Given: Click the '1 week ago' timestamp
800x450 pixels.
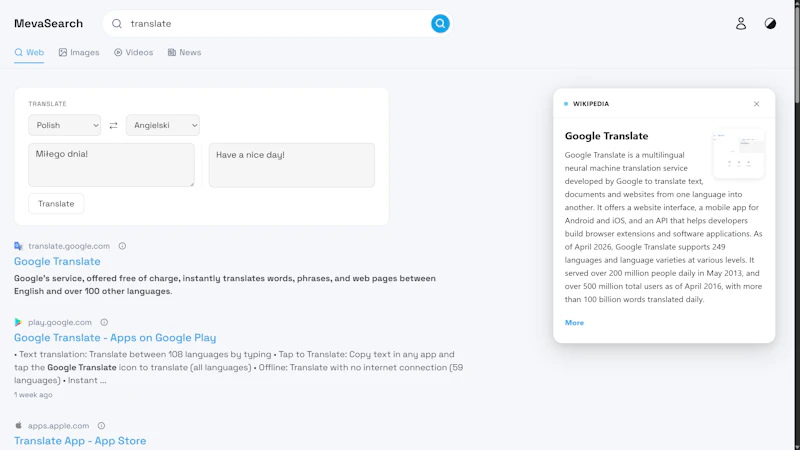Looking at the screenshot, I should point(33,395).
